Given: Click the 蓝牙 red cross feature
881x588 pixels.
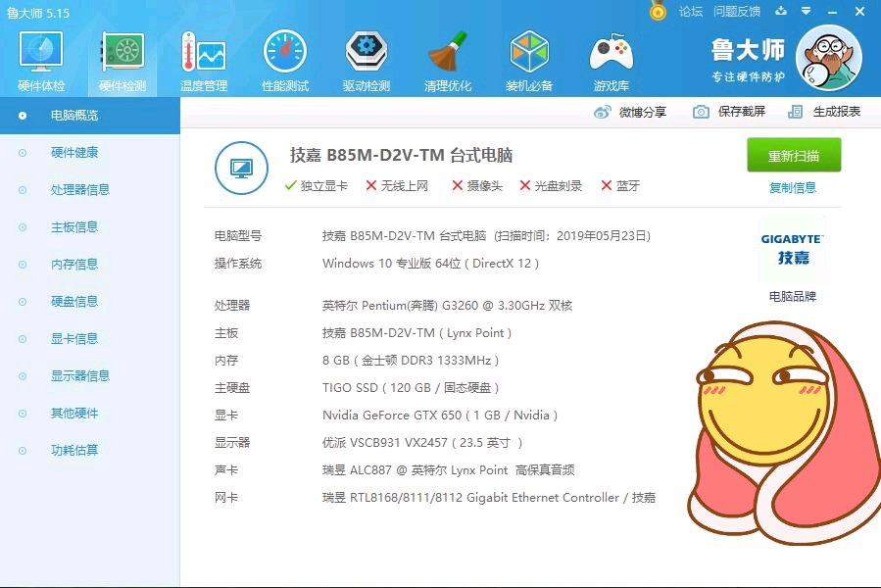Looking at the screenshot, I should click(x=620, y=185).
